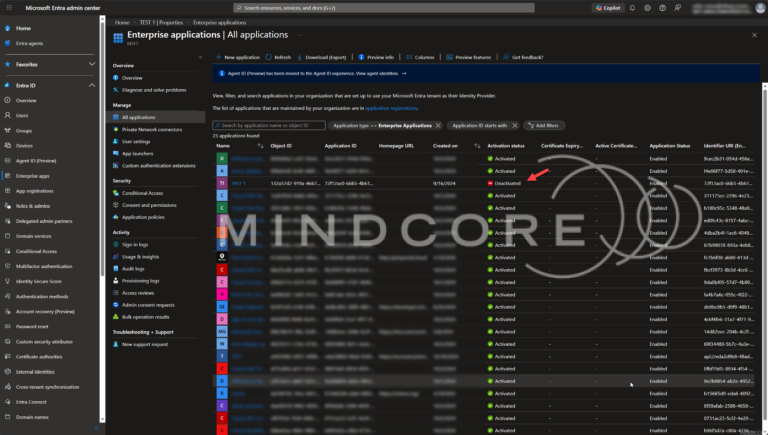Collapse the resource menu chevrons

click(x=200, y=57)
